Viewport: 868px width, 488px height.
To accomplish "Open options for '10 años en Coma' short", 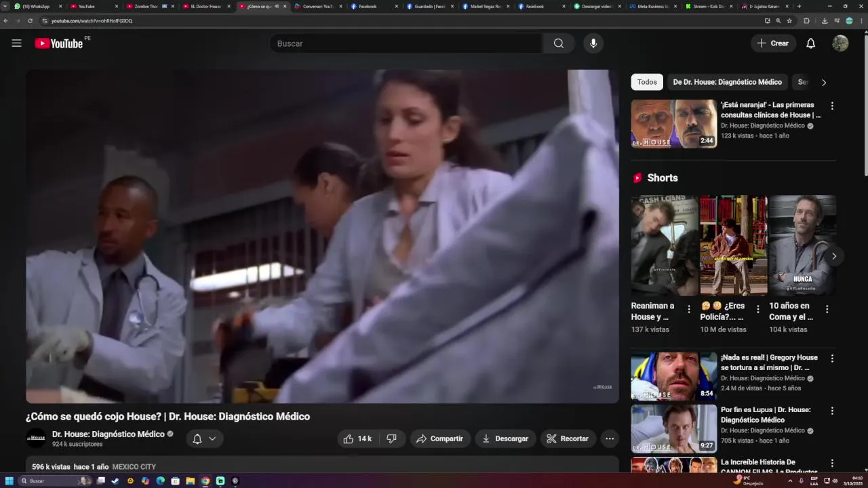I will (827, 309).
